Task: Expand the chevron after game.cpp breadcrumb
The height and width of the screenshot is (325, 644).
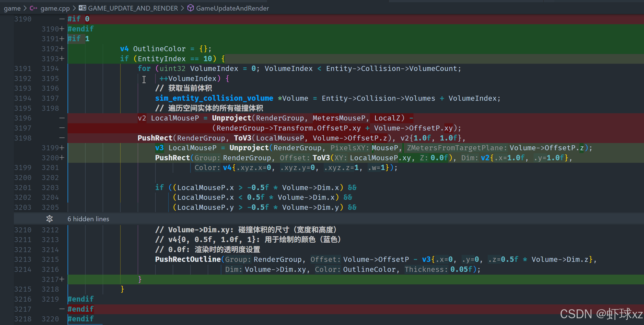Action: pos(74,8)
